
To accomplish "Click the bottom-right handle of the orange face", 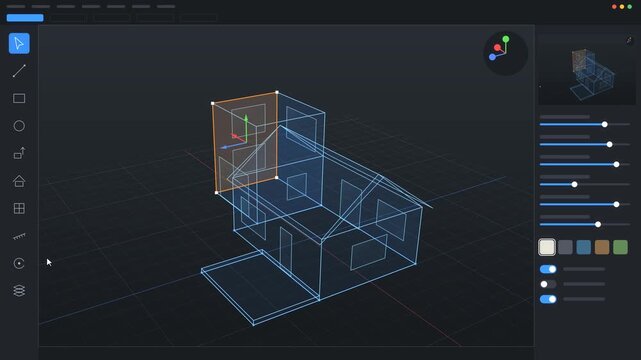I will [277, 177].
